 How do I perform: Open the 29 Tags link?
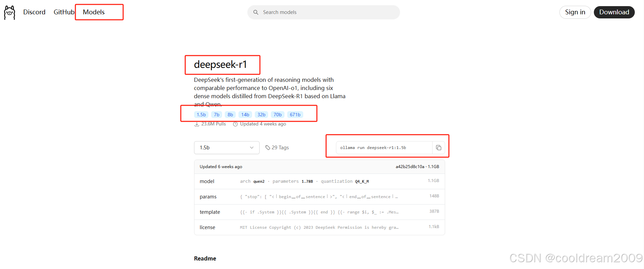tap(277, 148)
